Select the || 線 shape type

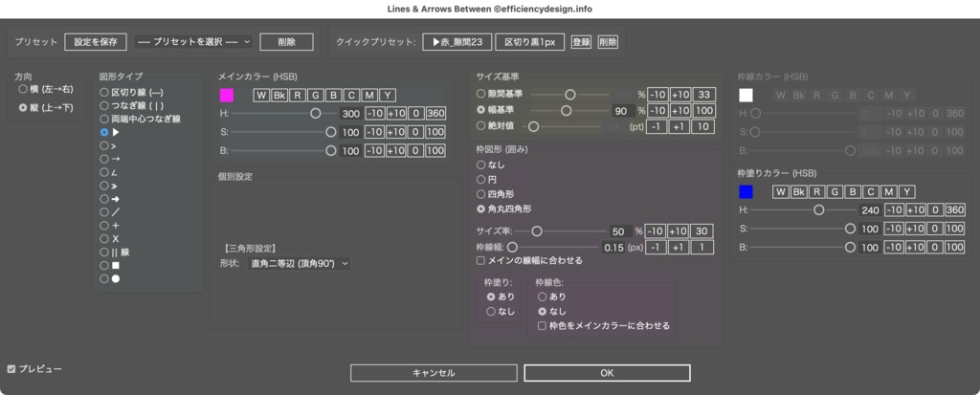pyautogui.click(x=115, y=252)
